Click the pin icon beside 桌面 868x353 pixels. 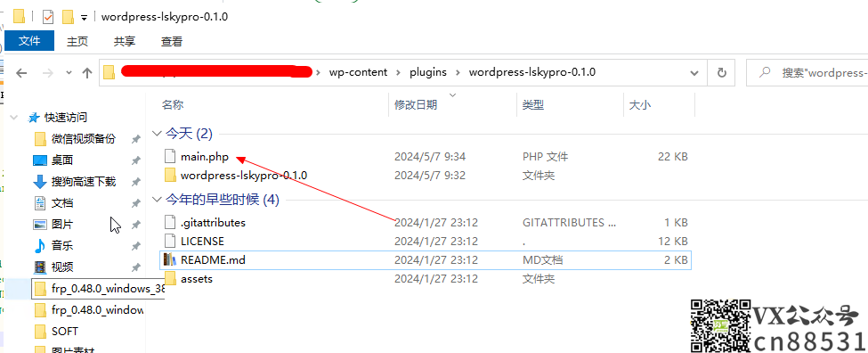click(x=135, y=160)
